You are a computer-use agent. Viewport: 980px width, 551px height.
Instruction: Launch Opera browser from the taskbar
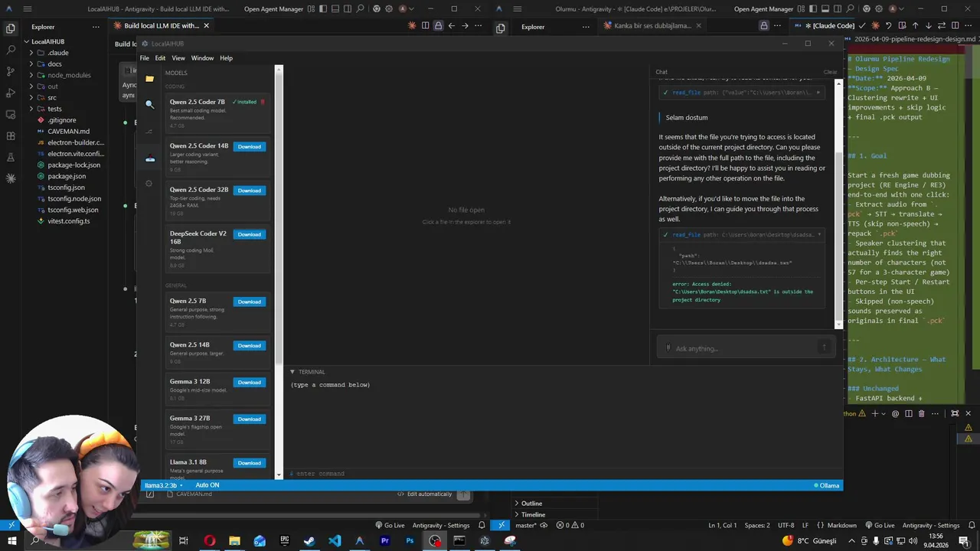pyautogui.click(x=209, y=541)
